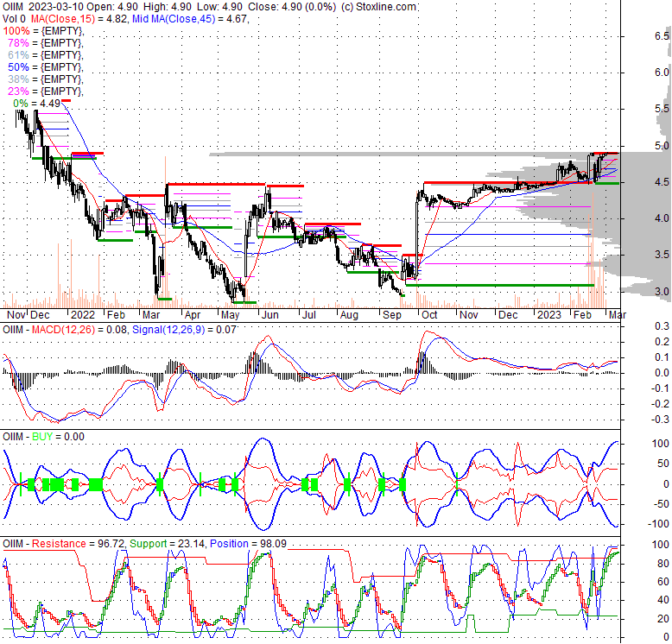The height and width of the screenshot is (644, 672).
Task: Click the '100% = {EMPTY}' Fibonacci label
Action: [43, 31]
